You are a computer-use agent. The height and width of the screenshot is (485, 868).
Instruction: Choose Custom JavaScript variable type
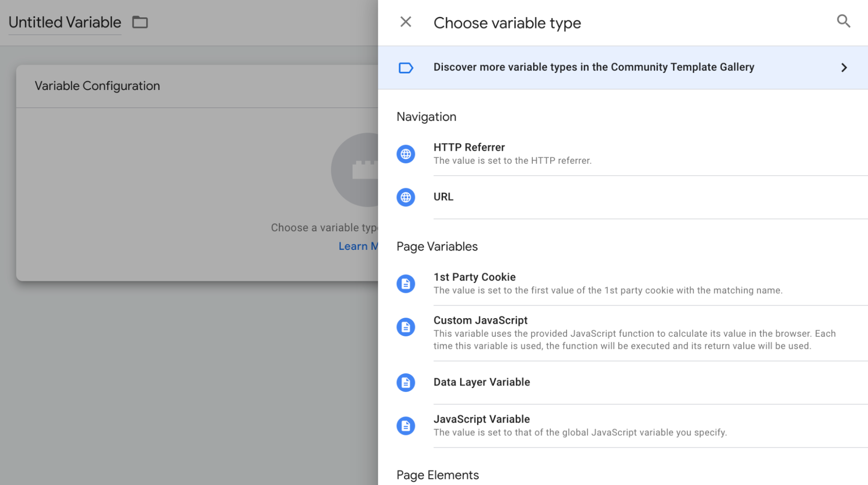(480, 321)
